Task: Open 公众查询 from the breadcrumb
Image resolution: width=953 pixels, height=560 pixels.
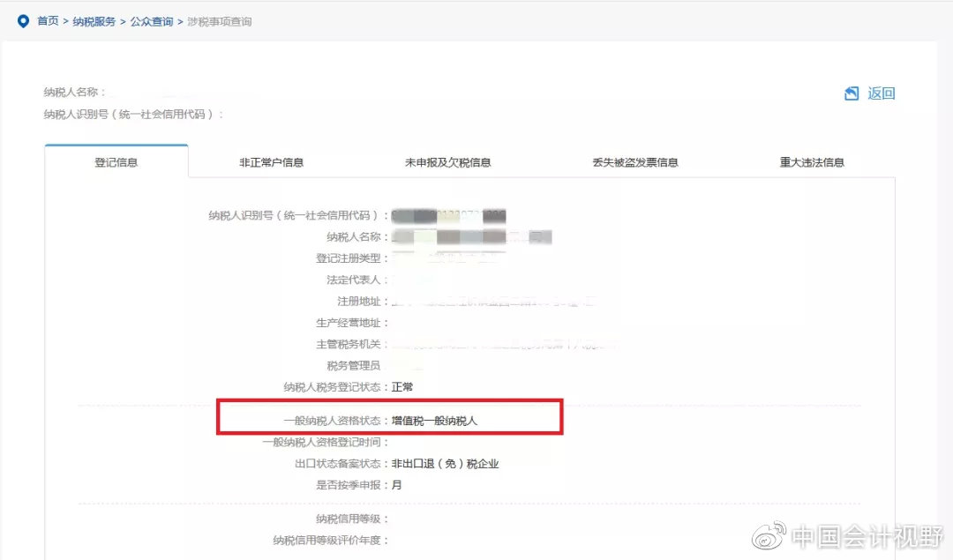Action: (151, 21)
